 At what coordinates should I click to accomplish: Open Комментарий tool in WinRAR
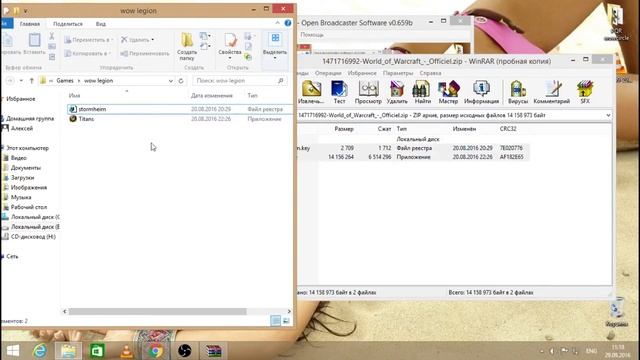(x=551, y=92)
